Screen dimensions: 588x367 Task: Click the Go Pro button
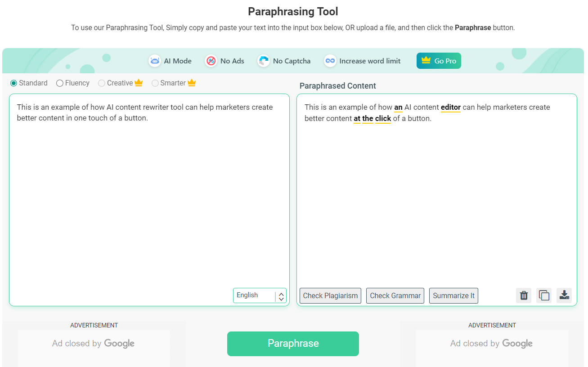439,61
